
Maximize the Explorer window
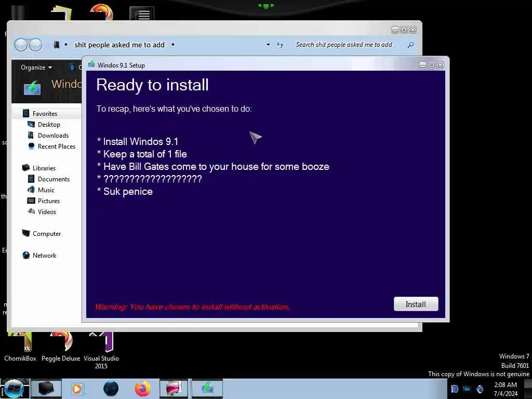click(x=404, y=30)
